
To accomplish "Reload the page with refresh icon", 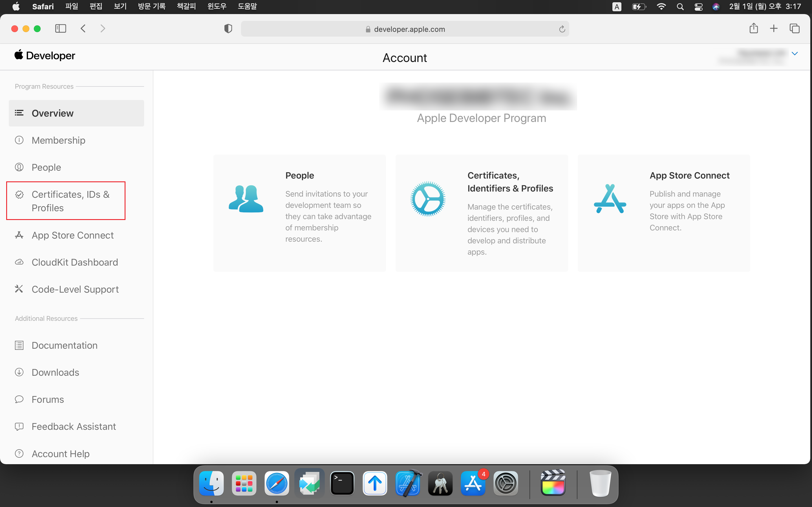I will [562, 29].
